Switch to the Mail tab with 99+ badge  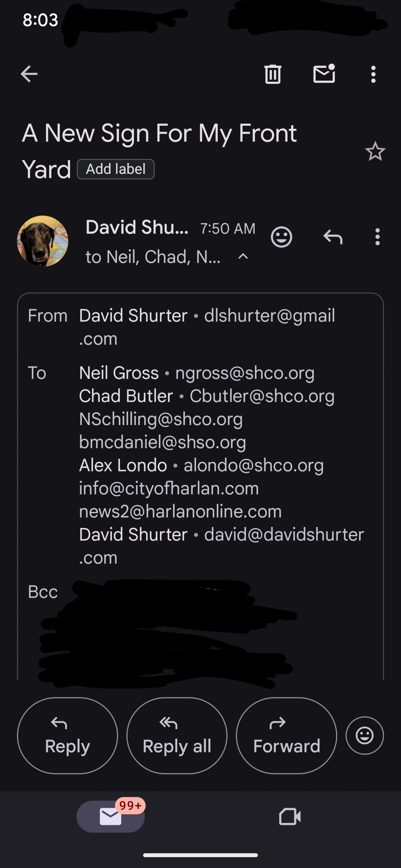pos(111,816)
